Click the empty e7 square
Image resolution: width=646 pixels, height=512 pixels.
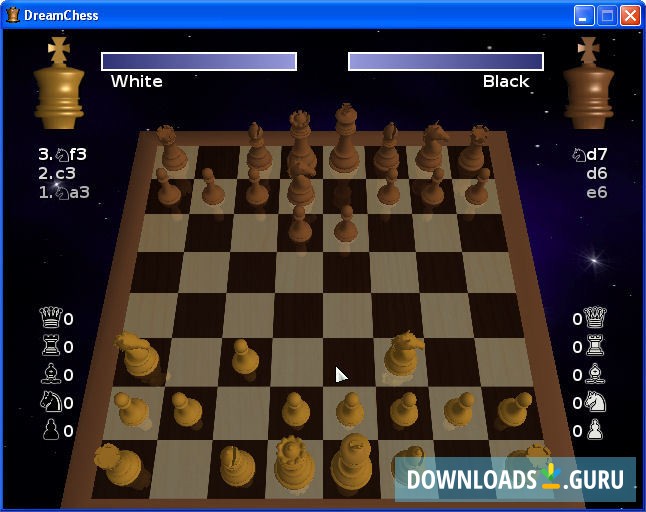pos(346,196)
